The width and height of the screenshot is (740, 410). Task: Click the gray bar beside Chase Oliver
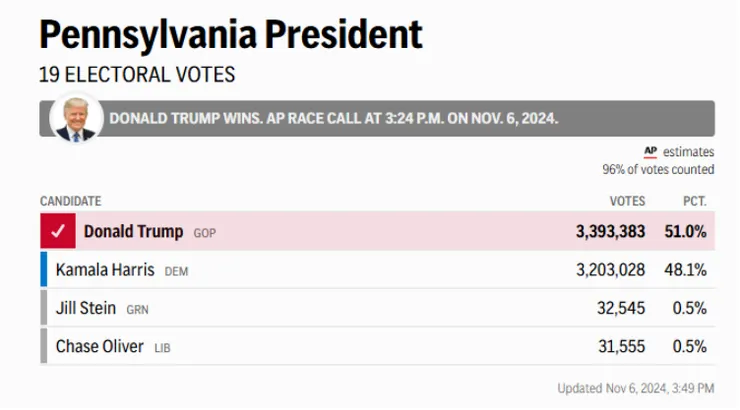tap(44, 346)
